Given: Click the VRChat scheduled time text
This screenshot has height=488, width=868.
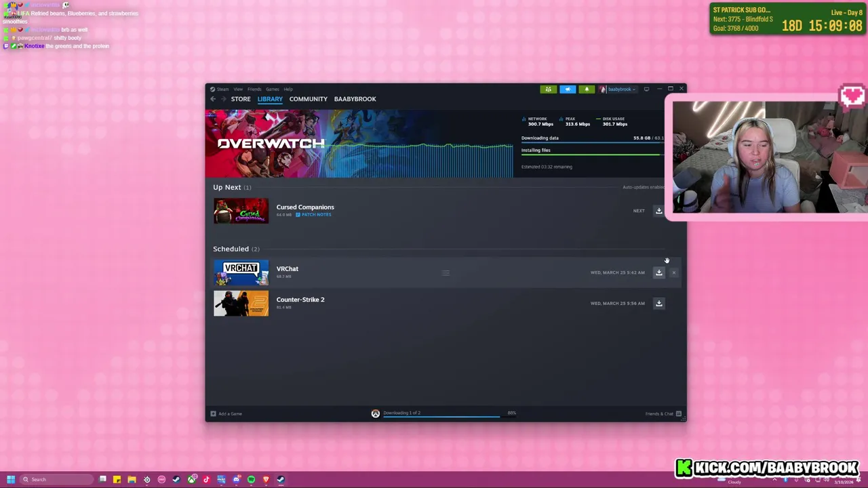Looking at the screenshot, I should click(x=617, y=272).
